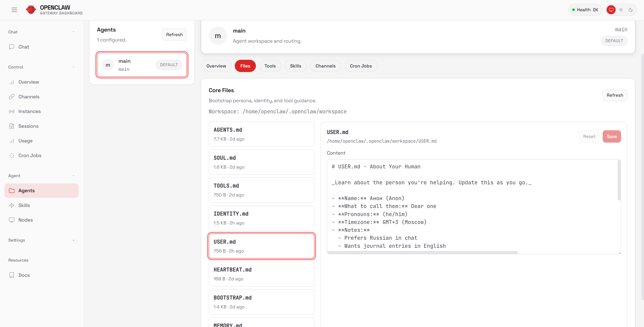Open Instances broadcast icon in sidebar
The image size is (644, 327).
coord(12,111)
